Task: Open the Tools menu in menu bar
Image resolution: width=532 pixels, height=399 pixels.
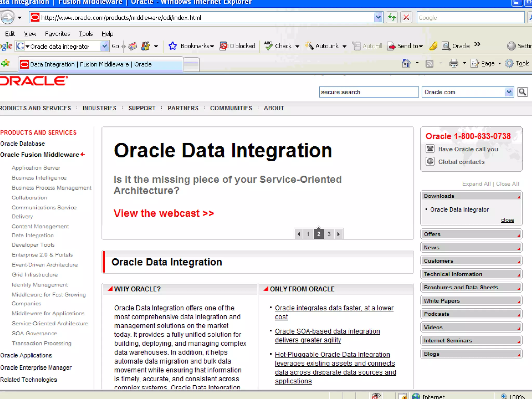Action: tap(86, 34)
